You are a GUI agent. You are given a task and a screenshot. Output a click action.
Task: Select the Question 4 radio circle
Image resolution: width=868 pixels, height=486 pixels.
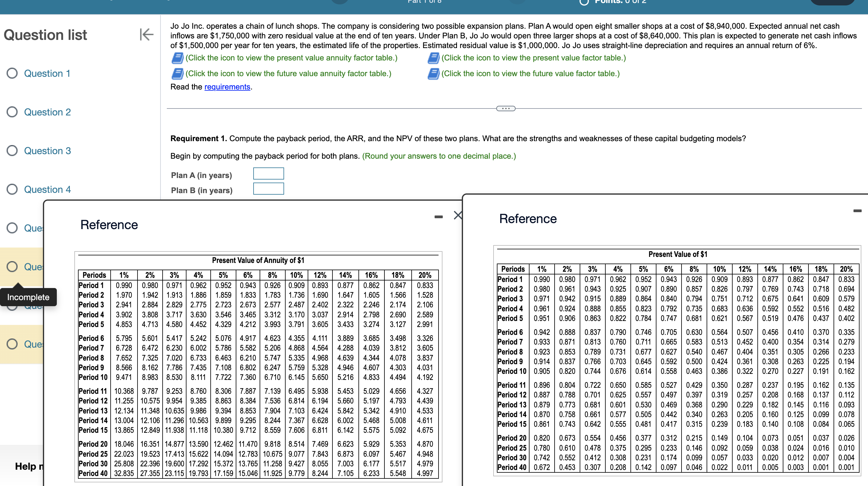tap(12, 190)
